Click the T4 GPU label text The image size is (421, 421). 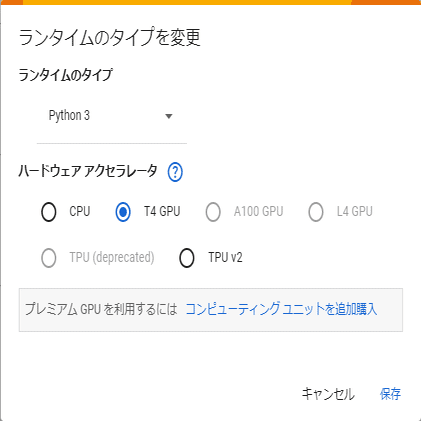click(162, 211)
